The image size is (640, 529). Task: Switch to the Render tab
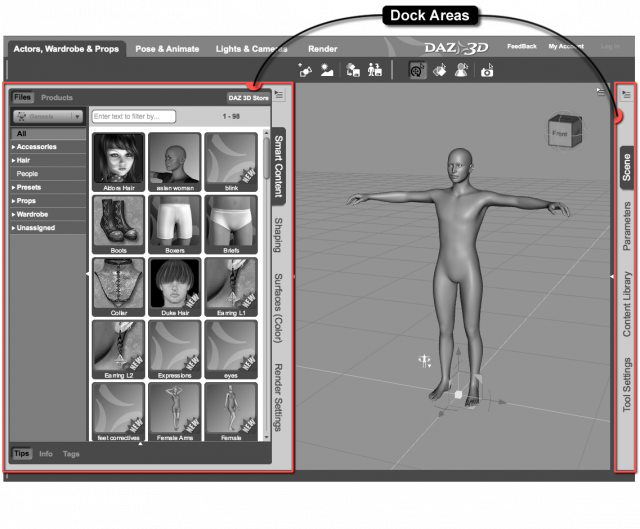[x=322, y=49]
